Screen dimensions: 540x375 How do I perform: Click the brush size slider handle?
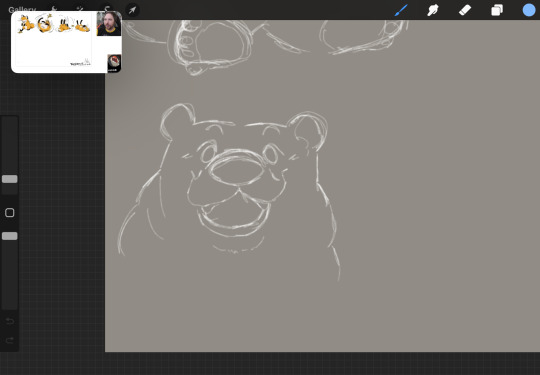point(10,179)
